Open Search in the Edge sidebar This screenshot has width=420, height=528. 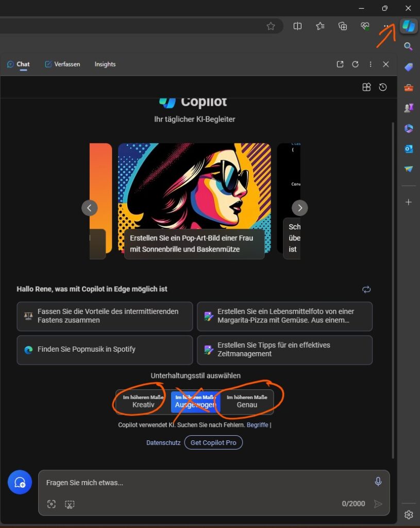(409, 46)
